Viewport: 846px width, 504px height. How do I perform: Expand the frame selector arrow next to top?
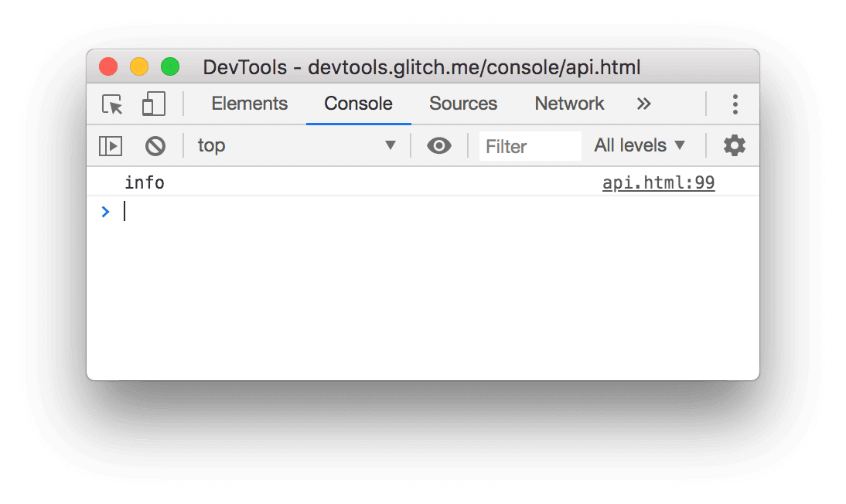coord(391,145)
